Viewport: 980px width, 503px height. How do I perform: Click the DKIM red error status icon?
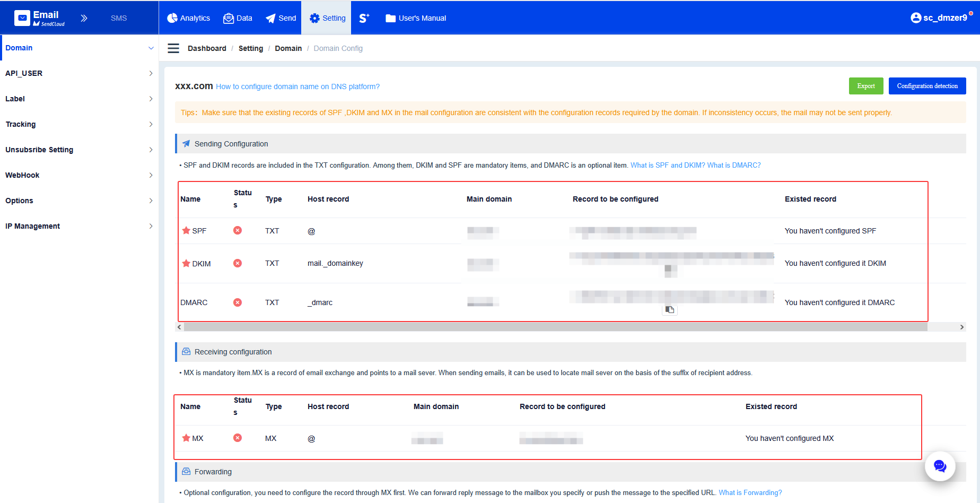point(238,263)
